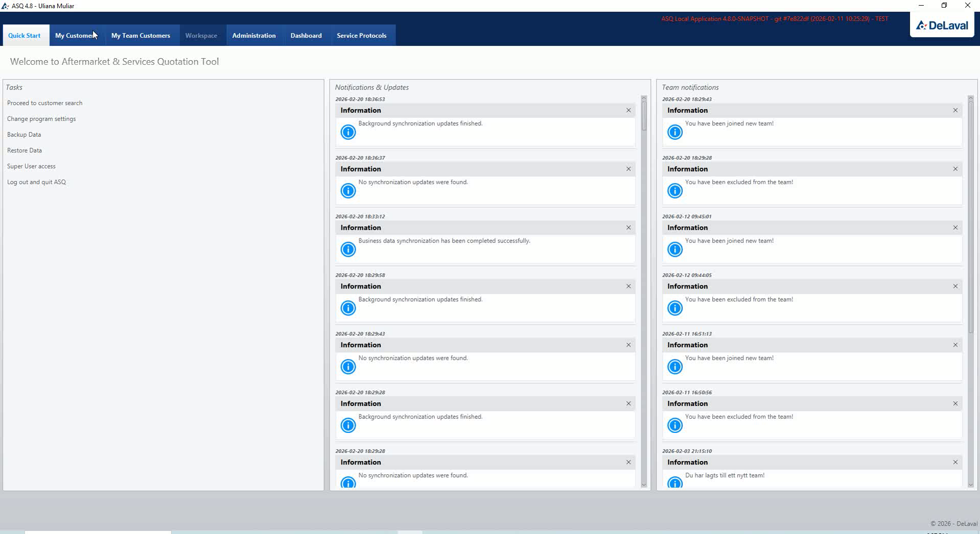Open the My Team Customers tab

coord(141,35)
